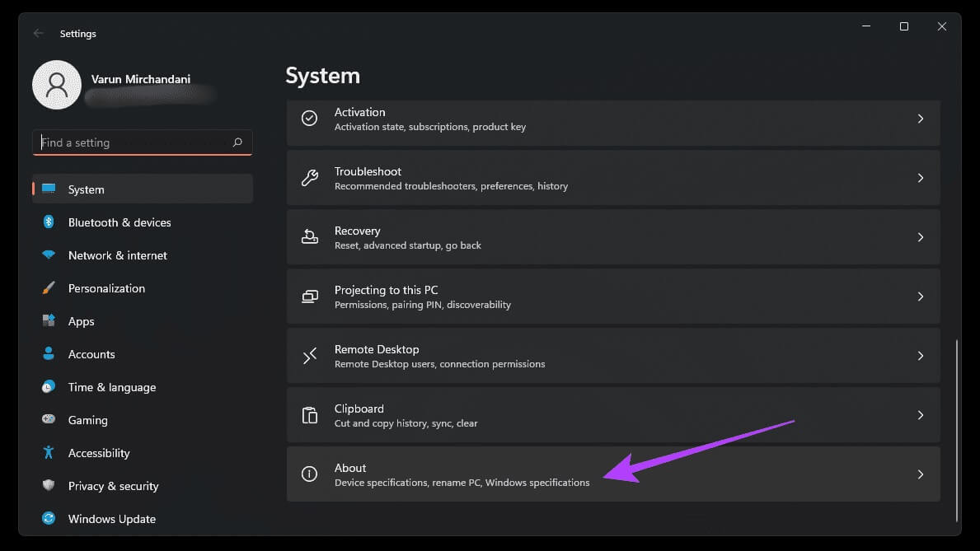Open the About page title
The image size is (980, 551).
click(x=350, y=468)
